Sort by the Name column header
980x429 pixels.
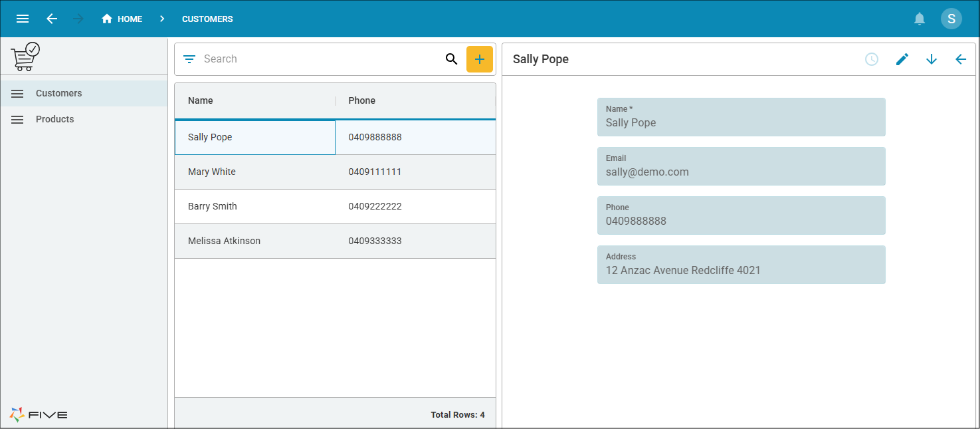[201, 100]
